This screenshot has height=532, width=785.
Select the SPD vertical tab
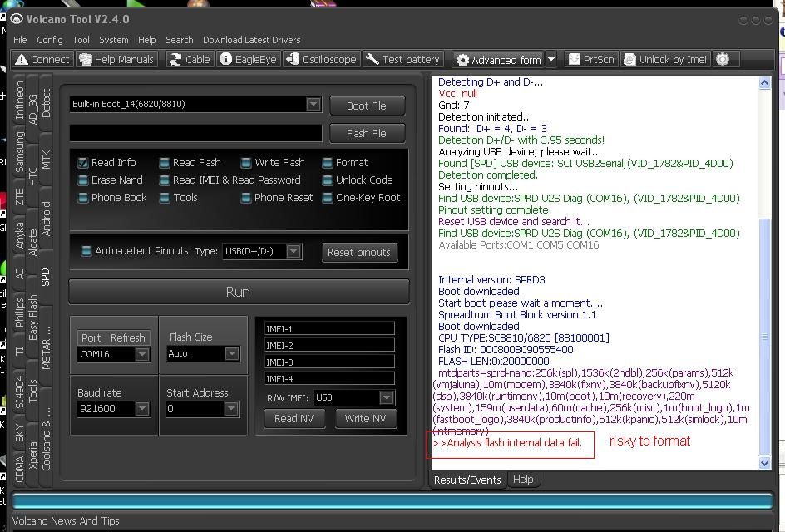[46, 277]
